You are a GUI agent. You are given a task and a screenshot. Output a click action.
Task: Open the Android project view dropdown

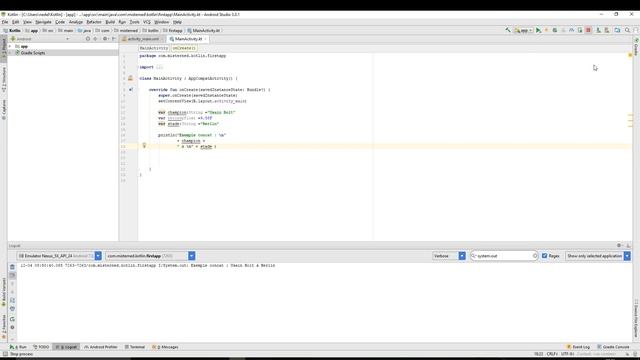coord(40,39)
